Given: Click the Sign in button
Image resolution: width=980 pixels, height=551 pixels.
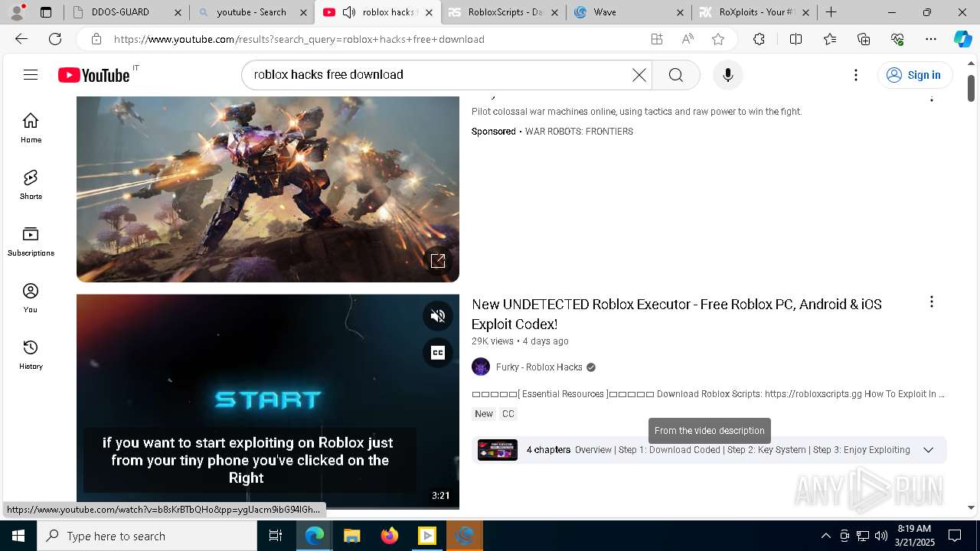Looking at the screenshot, I should pyautogui.click(x=914, y=74).
